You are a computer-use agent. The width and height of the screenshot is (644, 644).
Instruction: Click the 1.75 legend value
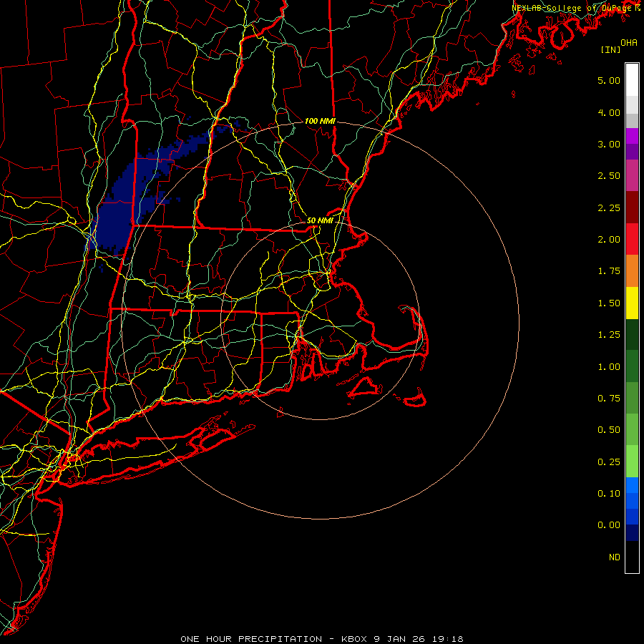coord(609,271)
